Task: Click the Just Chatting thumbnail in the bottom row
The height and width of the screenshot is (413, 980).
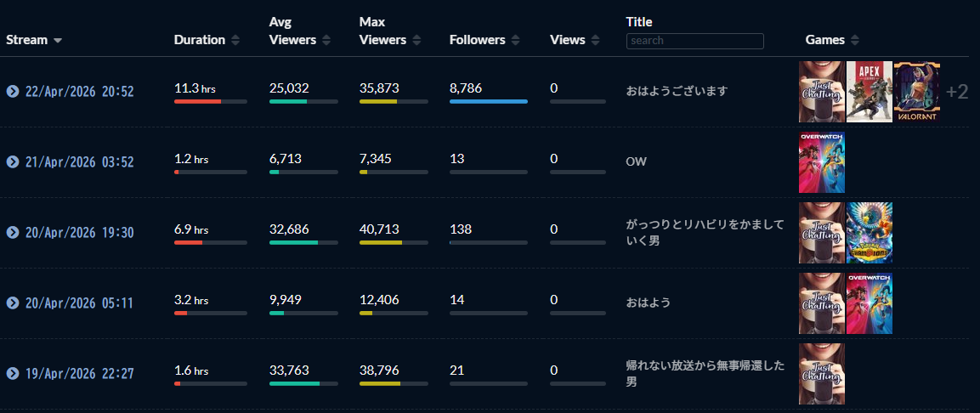Action: coord(821,374)
